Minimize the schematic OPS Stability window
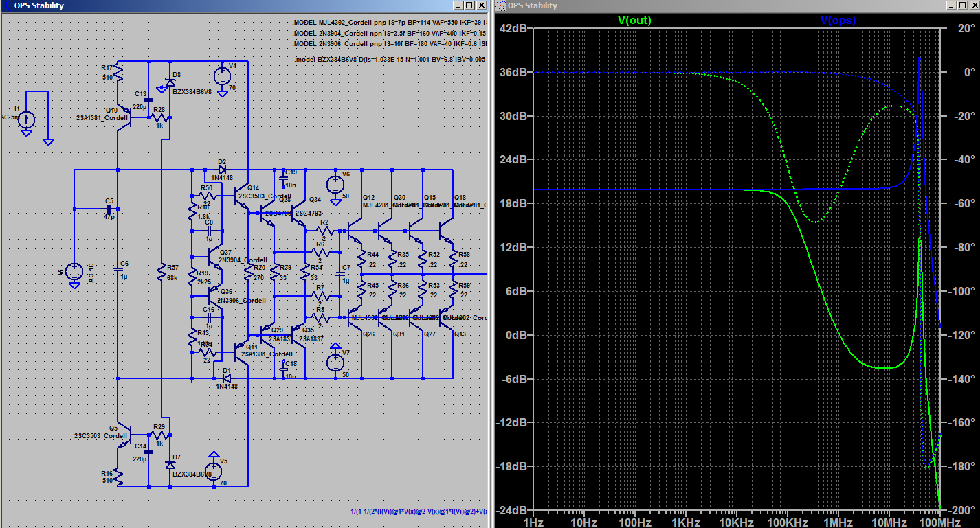980x528 pixels. [x=458, y=5]
